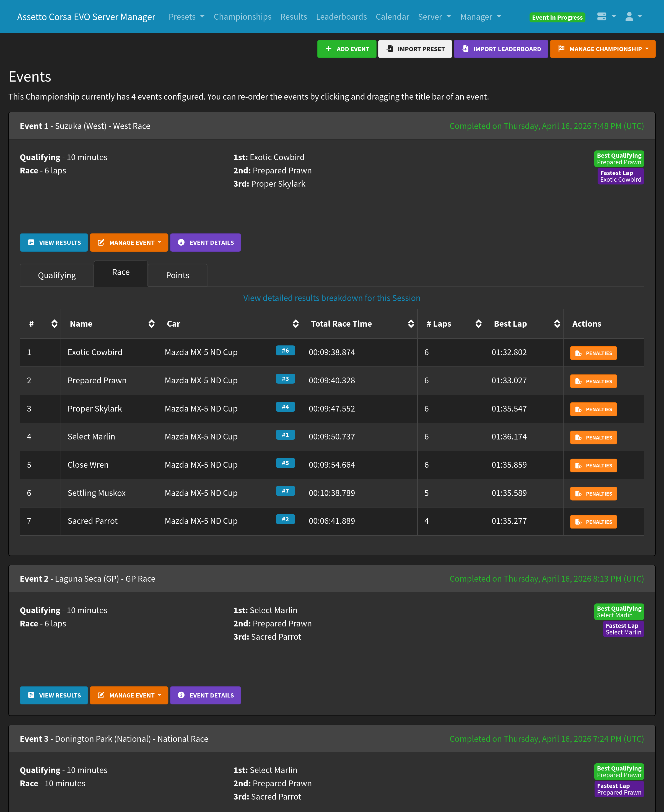Click car number badge #7

(x=285, y=491)
